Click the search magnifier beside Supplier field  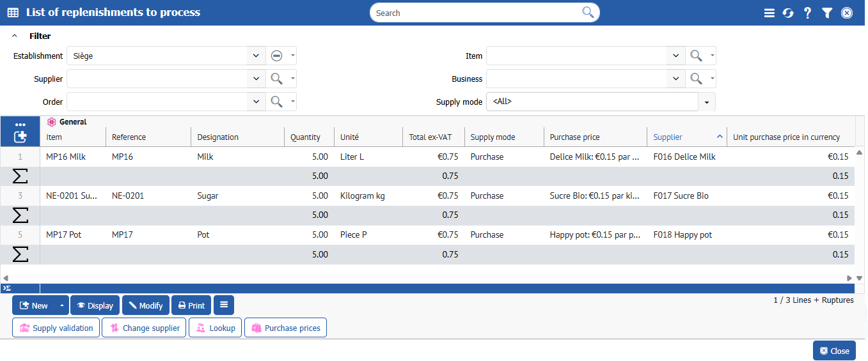(x=276, y=79)
